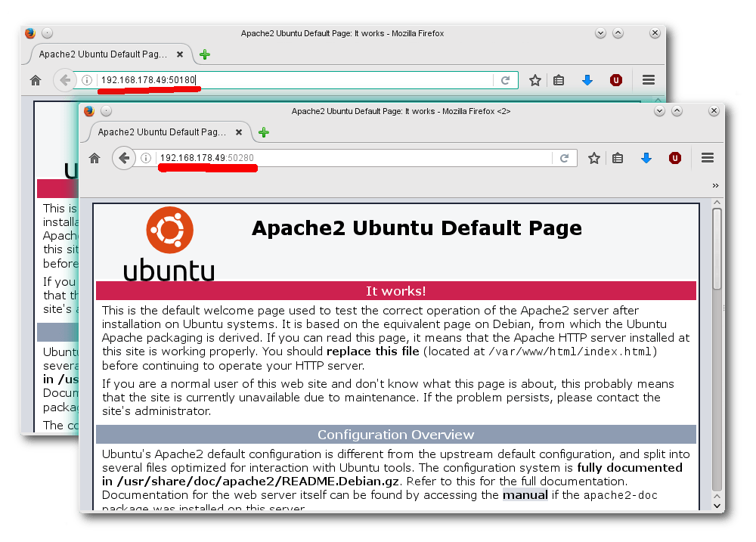Bookmark the page in the front Firefox window
The image size is (756, 542).
pyautogui.click(x=594, y=158)
